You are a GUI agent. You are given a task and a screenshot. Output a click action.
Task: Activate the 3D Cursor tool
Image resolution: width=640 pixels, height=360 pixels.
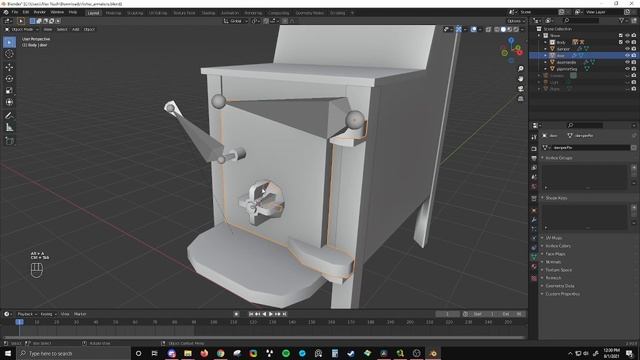[9, 54]
